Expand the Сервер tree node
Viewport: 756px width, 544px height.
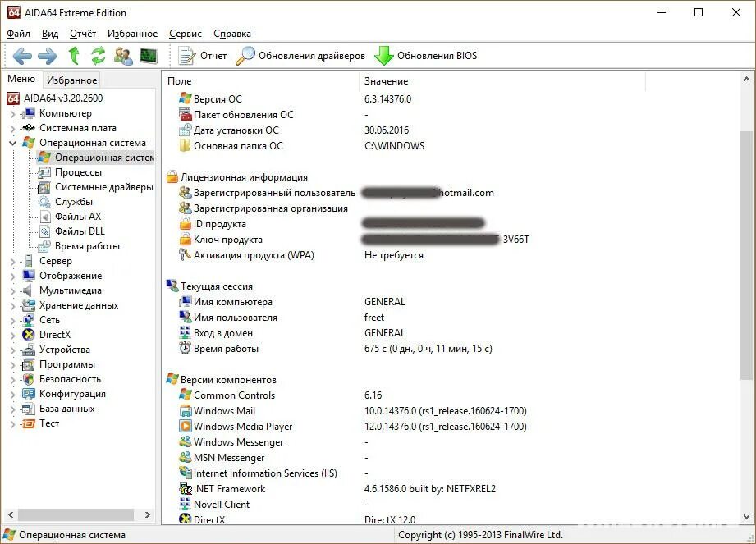coord(12,262)
